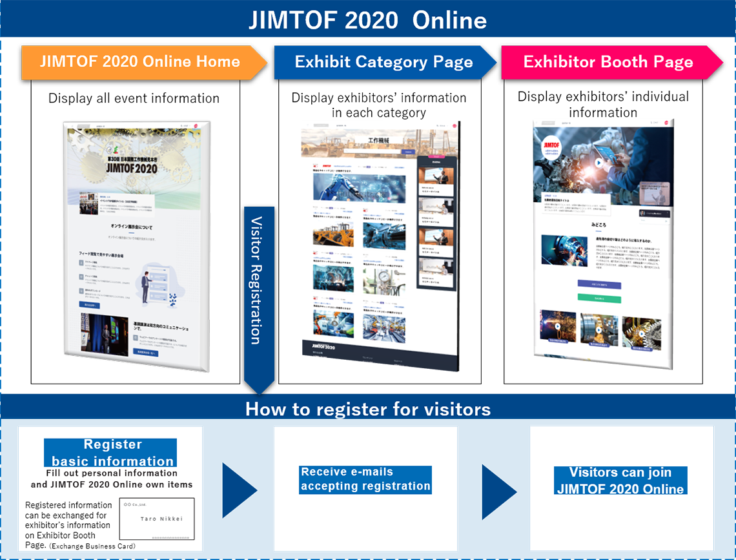736x560 pixels.
Task: Click the Display exhibitors' individual information caption
Action: (603, 104)
